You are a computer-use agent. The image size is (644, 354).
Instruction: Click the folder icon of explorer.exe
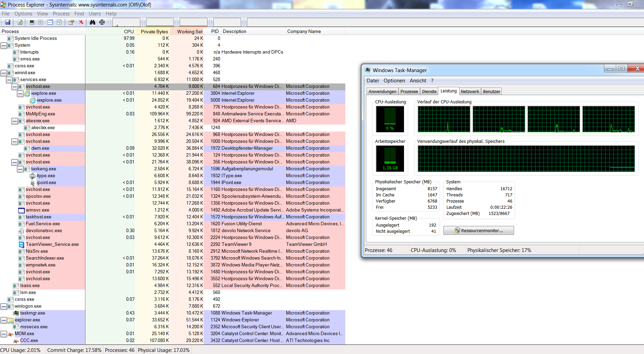point(11,320)
